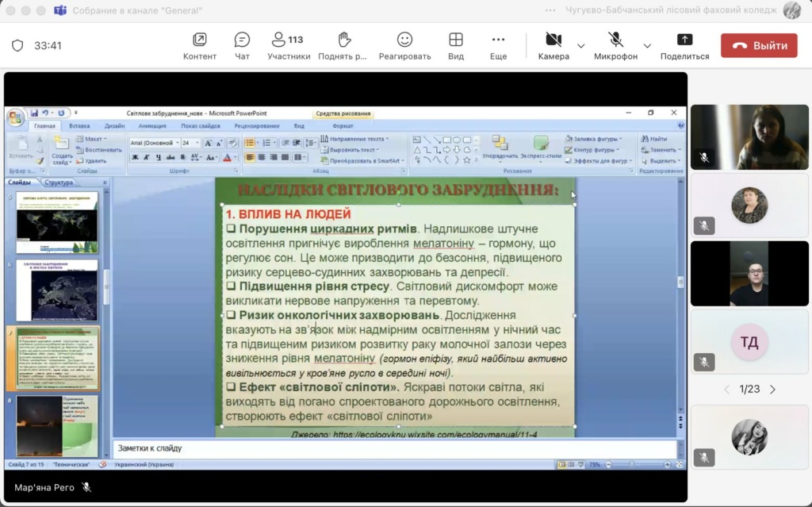Expand the camera device options arrow
812x507 pixels.
click(581, 45)
